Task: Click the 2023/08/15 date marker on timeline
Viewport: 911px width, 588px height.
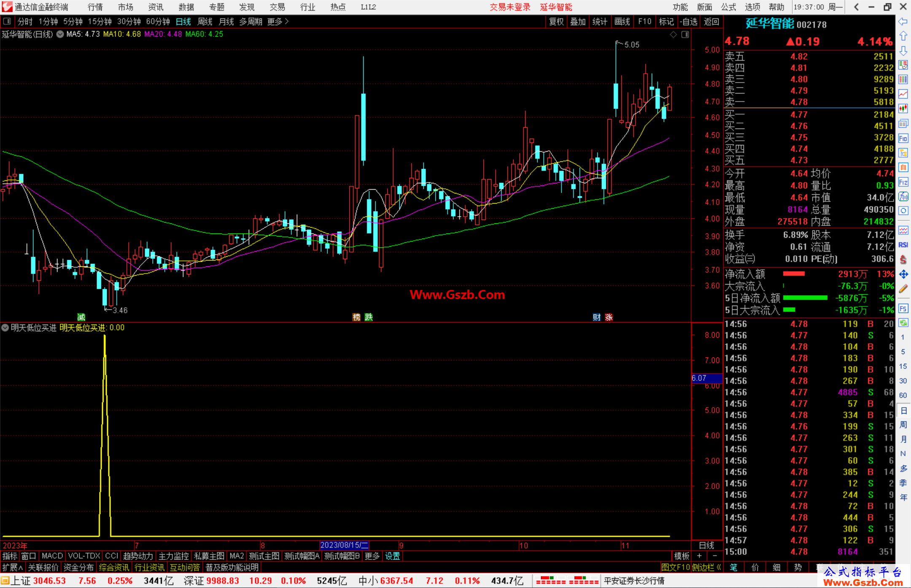Action: [344, 545]
